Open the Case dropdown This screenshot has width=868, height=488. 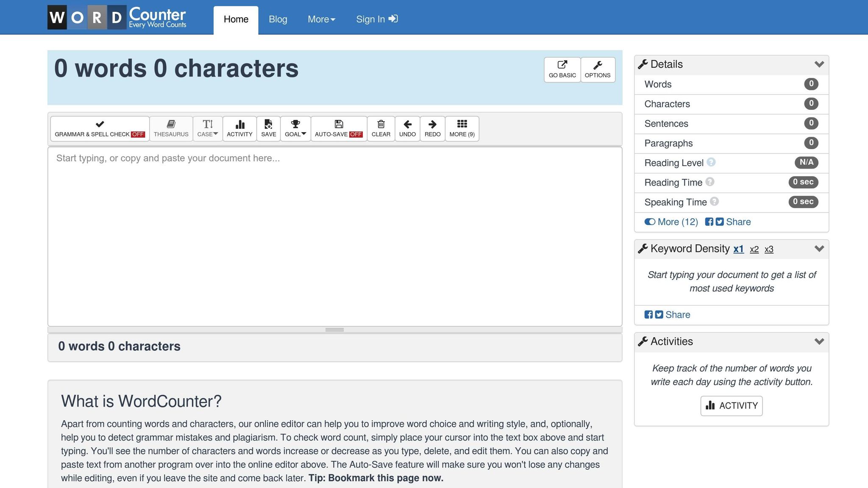pyautogui.click(x=208, y=128)
